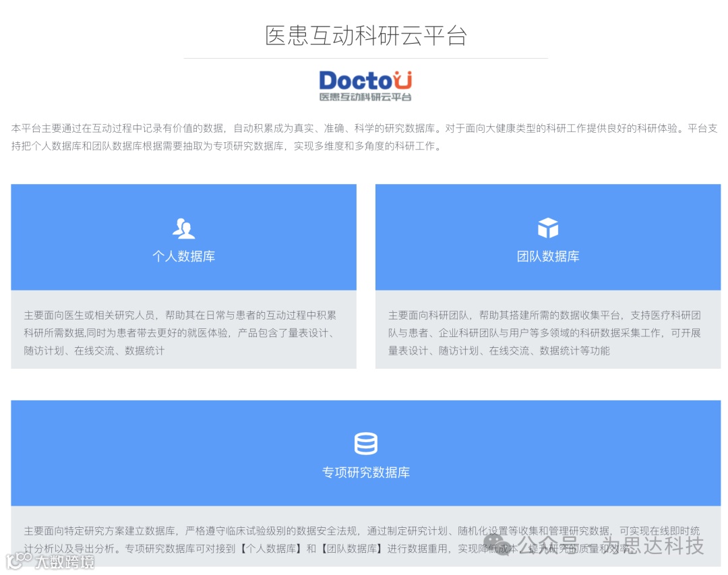728x575 pixels.
Task: Click the line 随访计划、在线交流、数据统计
Action: (94, 351)
